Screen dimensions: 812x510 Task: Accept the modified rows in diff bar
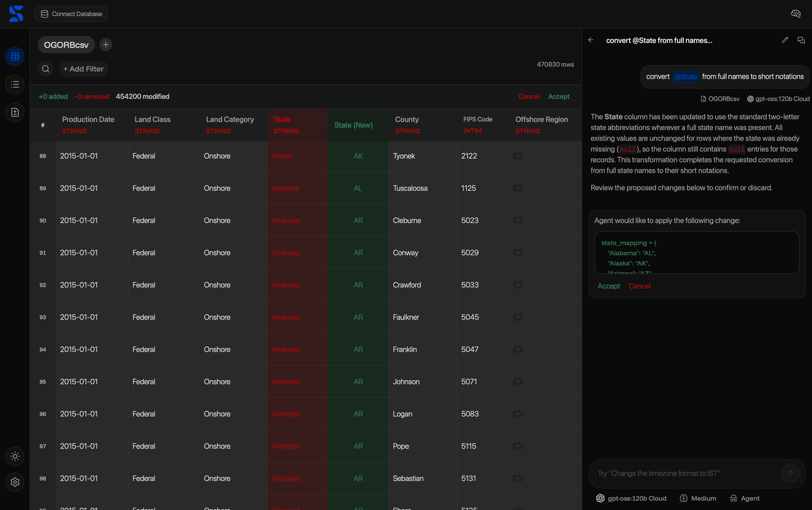pyautogui.click(x=559, y=96)
